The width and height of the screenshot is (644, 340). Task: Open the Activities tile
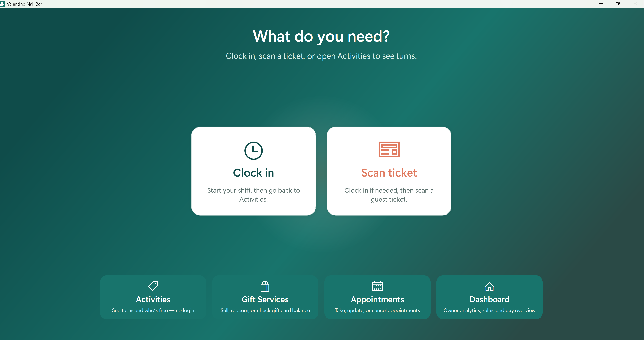(x=153, y=297)
